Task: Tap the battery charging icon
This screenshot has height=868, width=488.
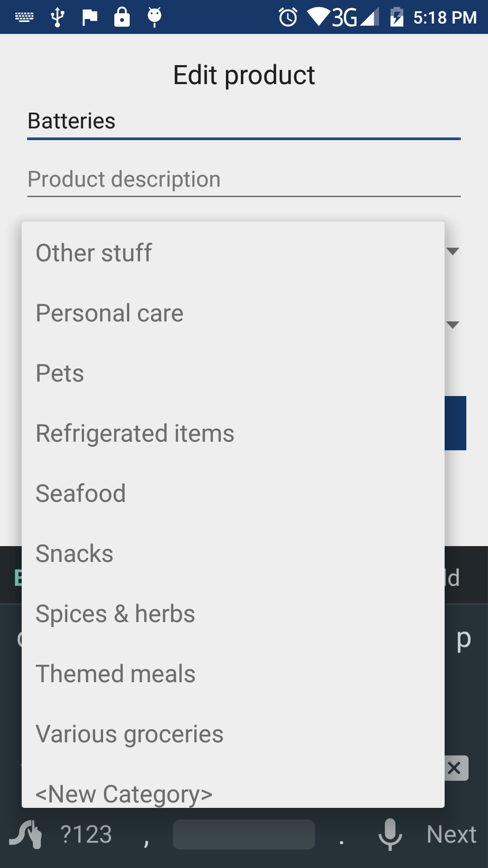Action: (x=396, y=17)
